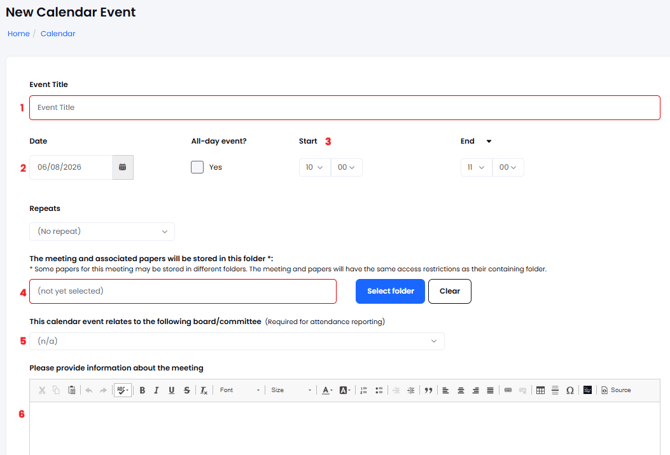Open the background color picker
Image resolution: width=670 pixels, height=455 pixels.
point(344,390)
